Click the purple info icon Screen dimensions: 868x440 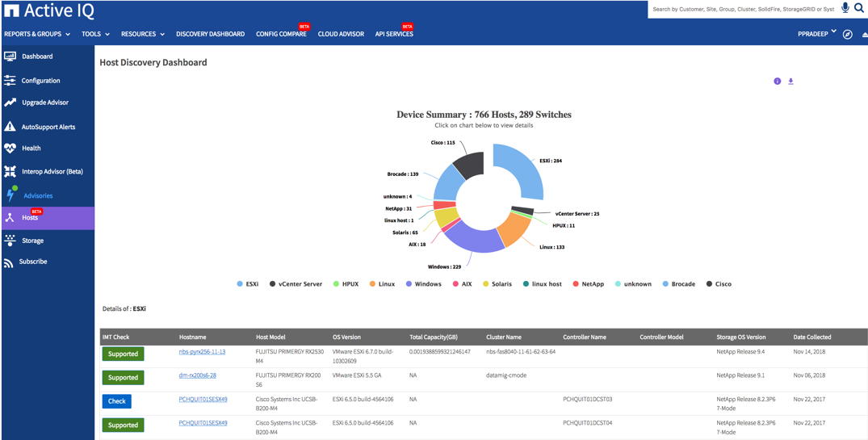[x=778, y=82]
